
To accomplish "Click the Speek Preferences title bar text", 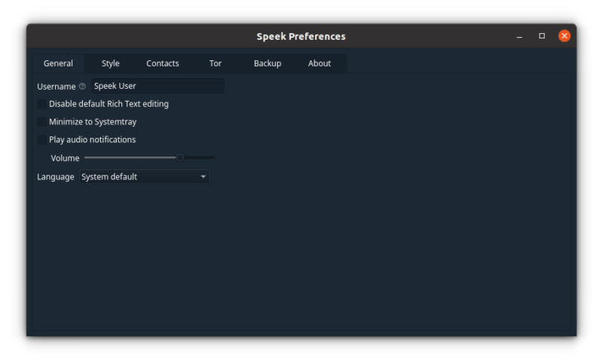I will click(x=301, y=36).
